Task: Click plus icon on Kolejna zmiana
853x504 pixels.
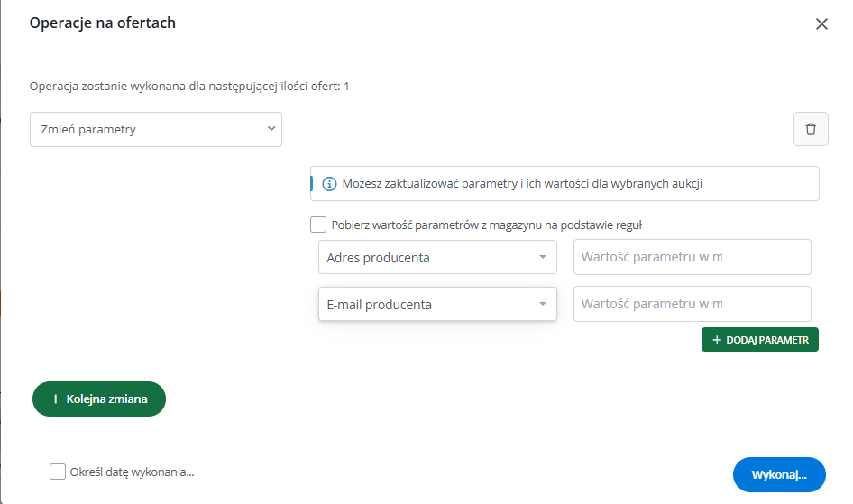Action: tap(55, 399)
